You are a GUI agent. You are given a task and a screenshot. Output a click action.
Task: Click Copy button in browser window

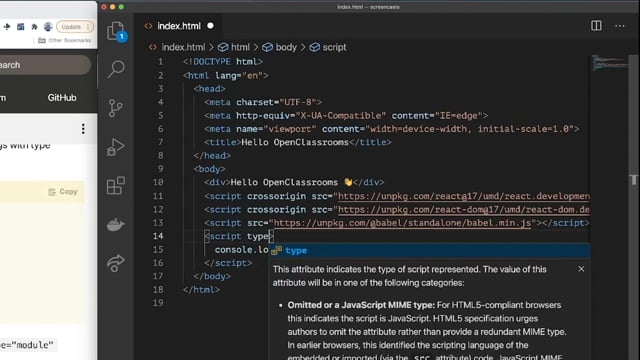pos(63,191)
